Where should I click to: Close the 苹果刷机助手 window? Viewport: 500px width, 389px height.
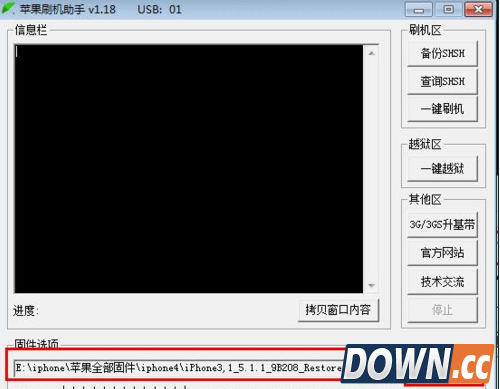pos(478,9)
